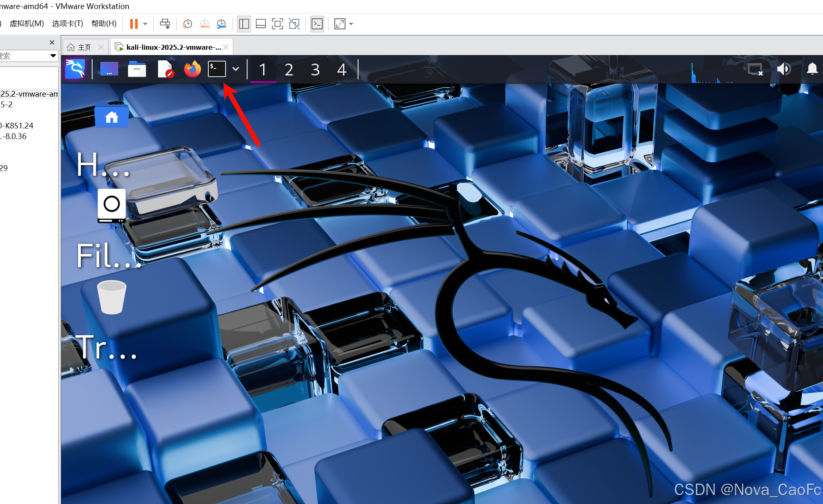Toggle the thumbnail bar view
The width and height of the screenshot is (823, 504).
pyautogui.click(x=261, y=24)
